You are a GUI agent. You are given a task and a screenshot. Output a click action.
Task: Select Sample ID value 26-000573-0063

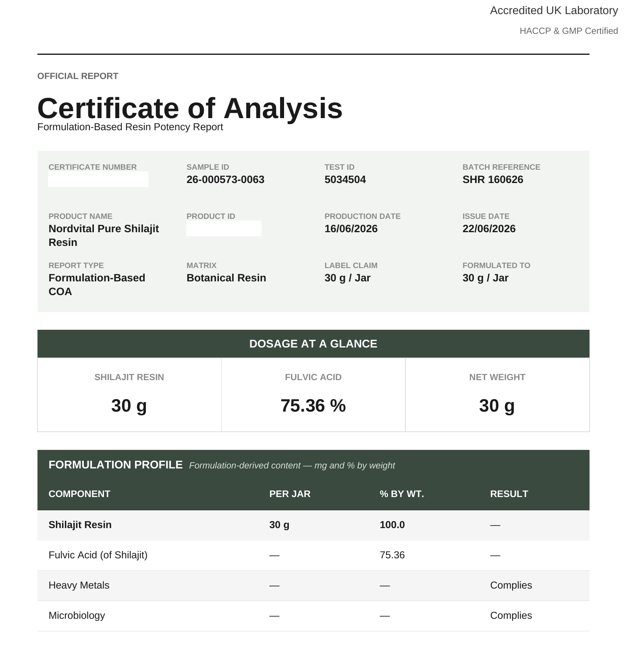coord(225,180)
